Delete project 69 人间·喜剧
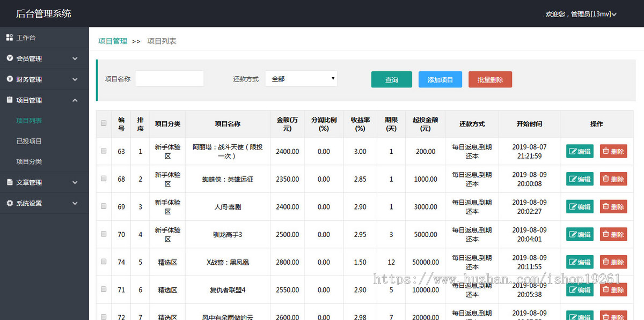644x320 pixels. click(613, 206)
